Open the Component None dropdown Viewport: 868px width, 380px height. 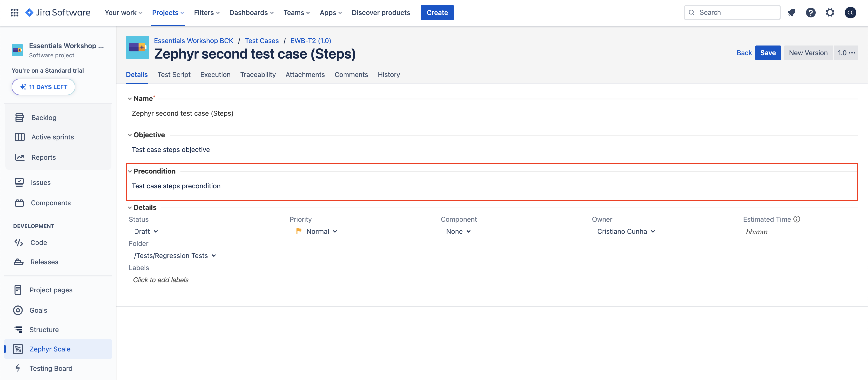[458, 231]
